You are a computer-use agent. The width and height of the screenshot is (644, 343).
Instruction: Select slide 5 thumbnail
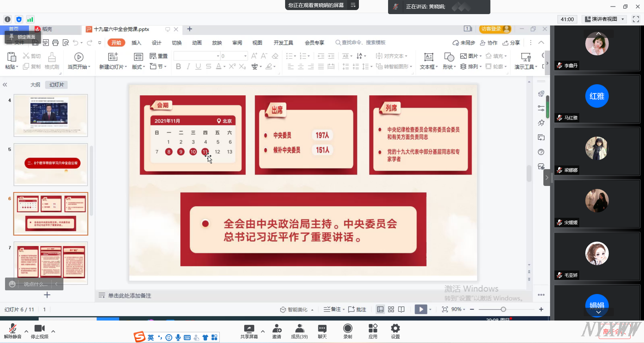51,164
